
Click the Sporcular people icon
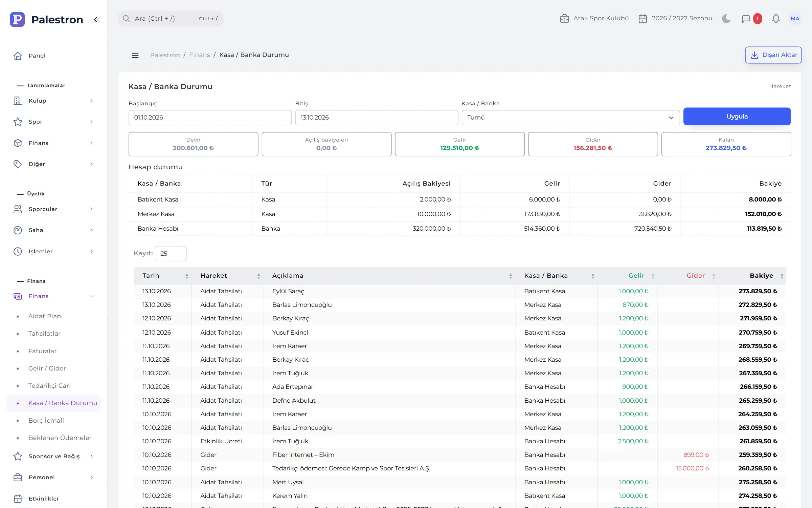[18, 209]
